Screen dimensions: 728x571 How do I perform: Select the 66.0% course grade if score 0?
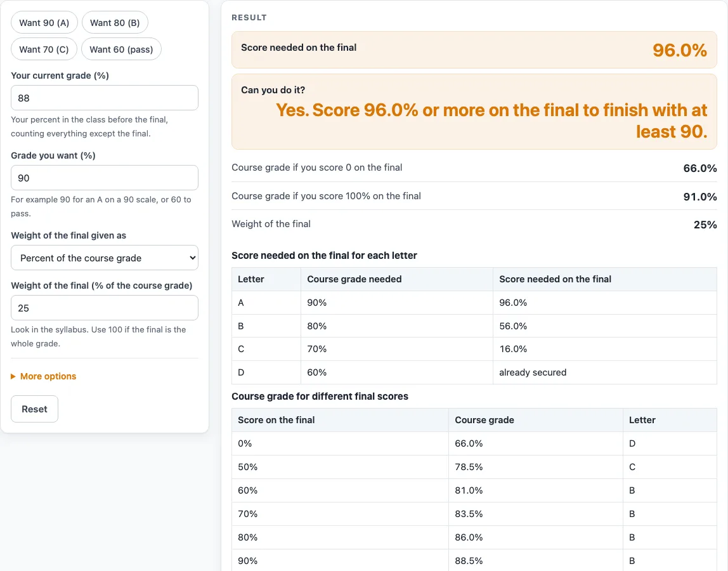(699, 168)
